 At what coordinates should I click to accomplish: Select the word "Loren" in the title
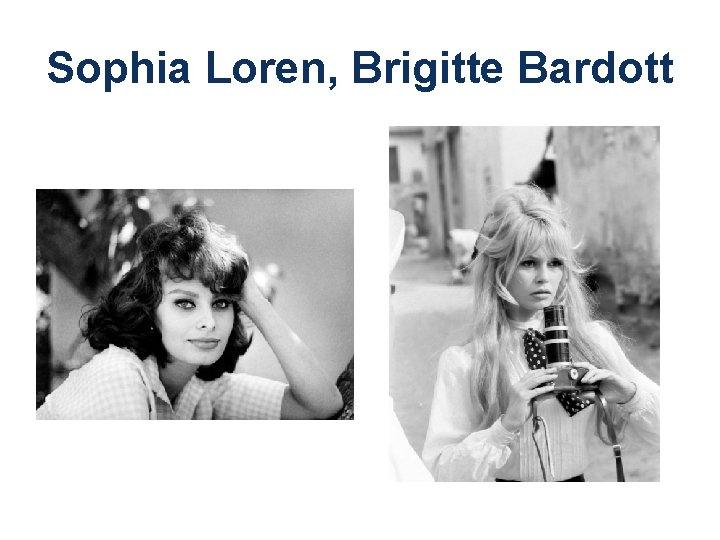pyautogui.click(x=266, y=68)
